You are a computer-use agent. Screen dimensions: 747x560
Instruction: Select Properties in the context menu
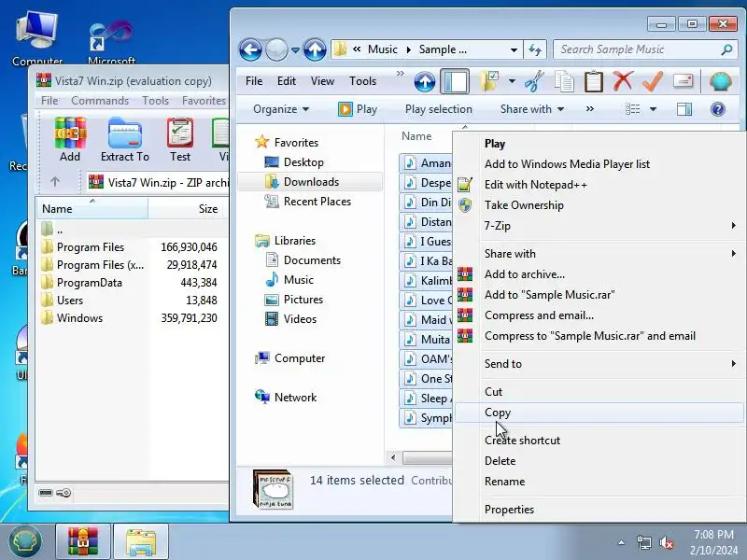click(x=599, y=510)
